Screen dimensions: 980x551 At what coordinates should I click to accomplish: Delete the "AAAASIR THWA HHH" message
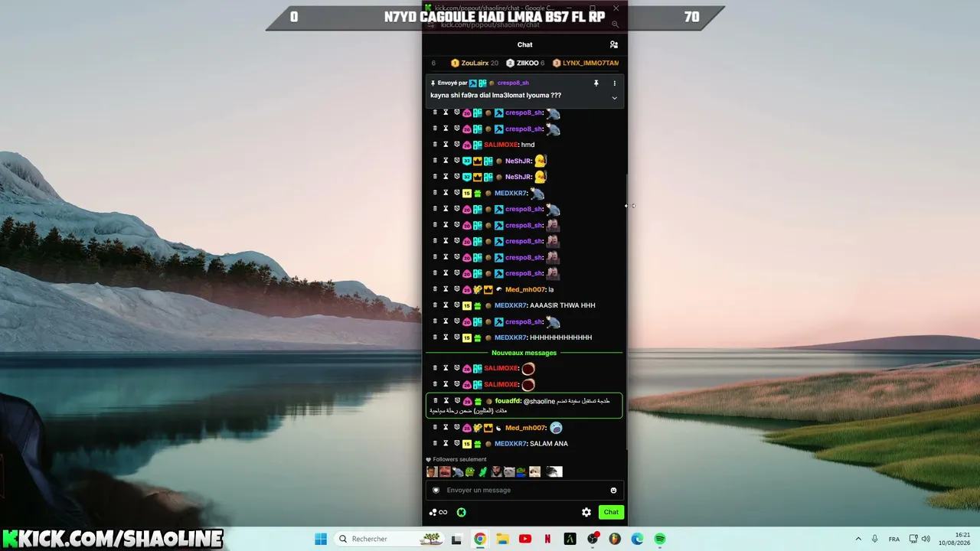(435, 305)
